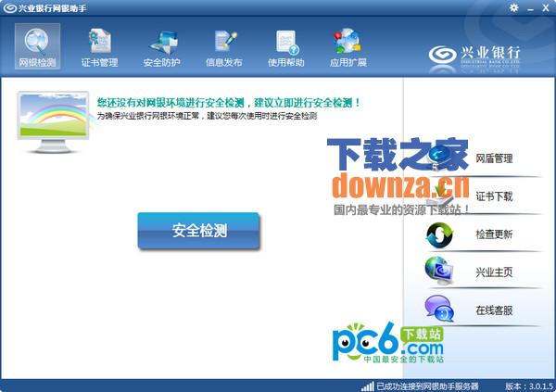
Task: Open the 应用扩展 globe apps icon
Action: (347, 41)
